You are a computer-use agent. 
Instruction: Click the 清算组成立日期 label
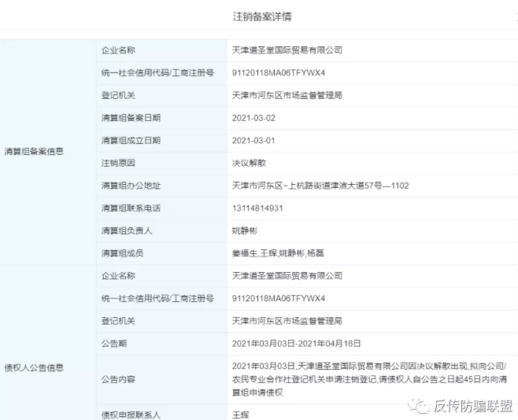coord(131,141)
